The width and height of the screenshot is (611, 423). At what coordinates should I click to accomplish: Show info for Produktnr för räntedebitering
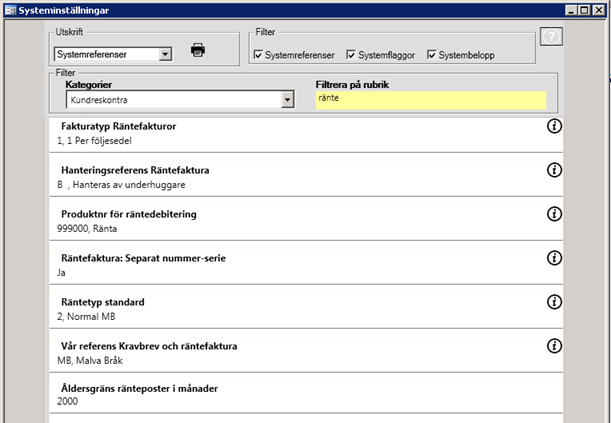point(556,214)
